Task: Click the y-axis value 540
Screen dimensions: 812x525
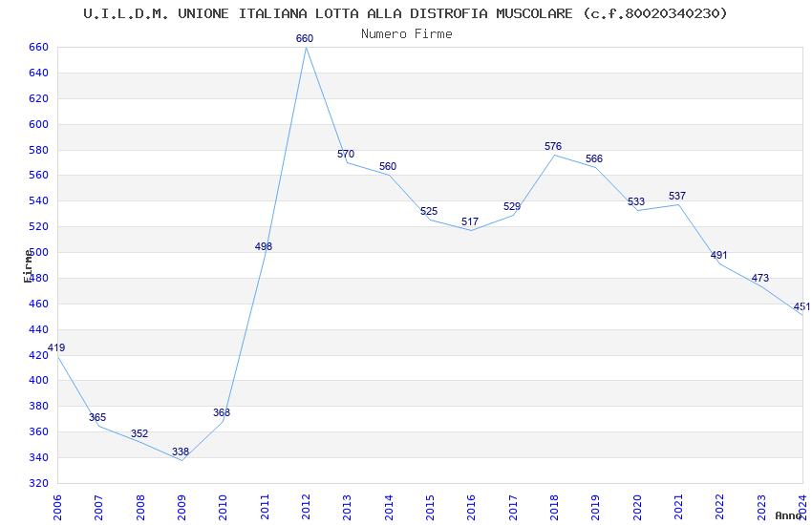Action: pos(39,200)
